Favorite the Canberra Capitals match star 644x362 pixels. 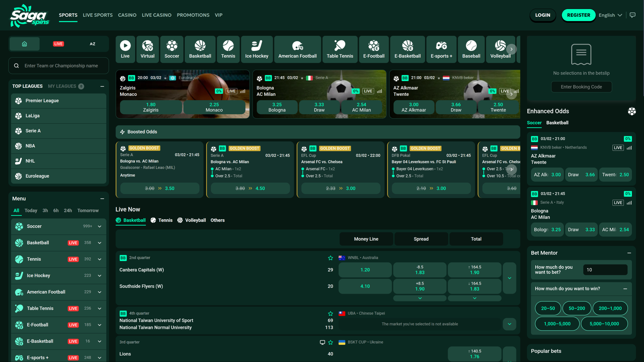point(330,258)
